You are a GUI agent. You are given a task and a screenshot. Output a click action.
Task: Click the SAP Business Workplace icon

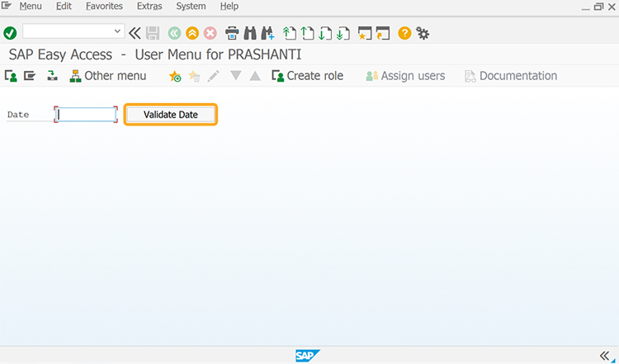[52, 75]
